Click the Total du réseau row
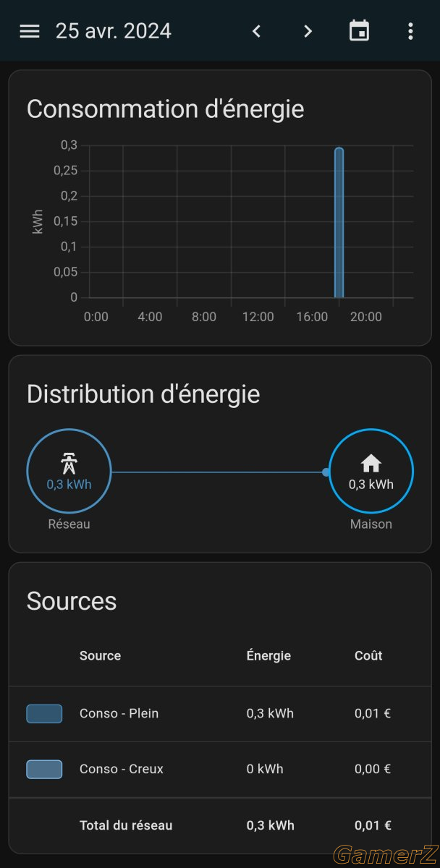The height and width of the screenshot is (868, 440). point(220,825)
